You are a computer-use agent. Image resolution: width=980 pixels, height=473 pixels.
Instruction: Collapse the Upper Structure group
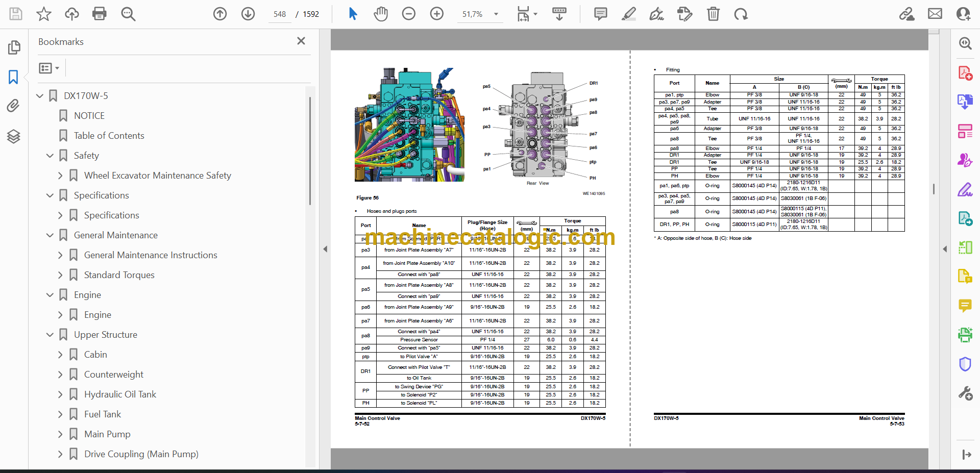50,335
